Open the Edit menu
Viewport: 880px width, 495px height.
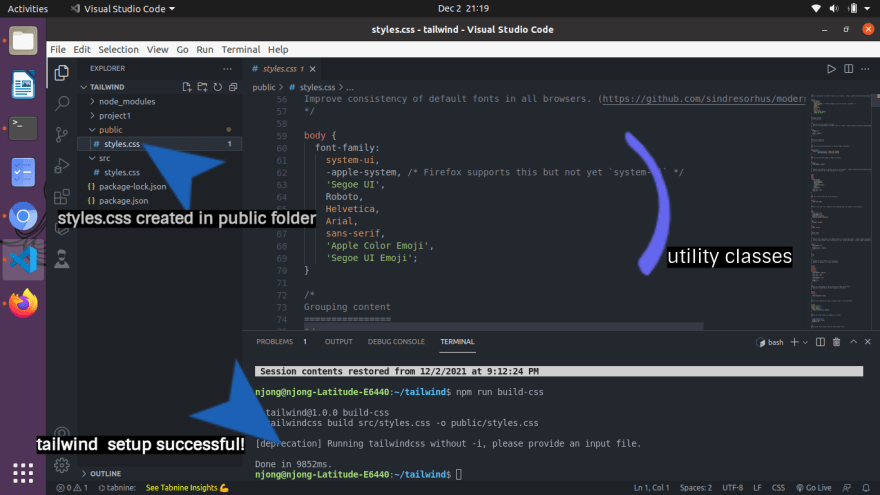[x=82, y=49]
